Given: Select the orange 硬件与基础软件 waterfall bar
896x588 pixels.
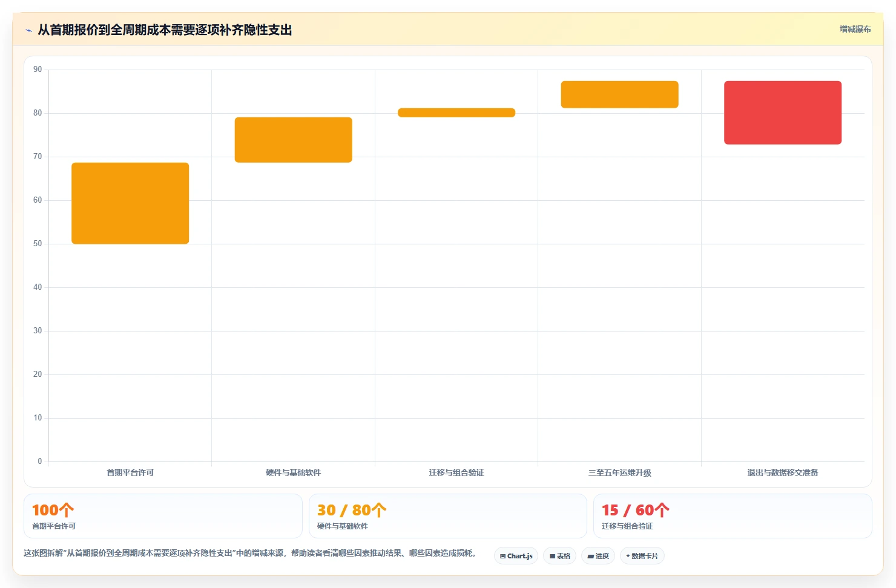Looking at the screenshot, I should 294,140.
